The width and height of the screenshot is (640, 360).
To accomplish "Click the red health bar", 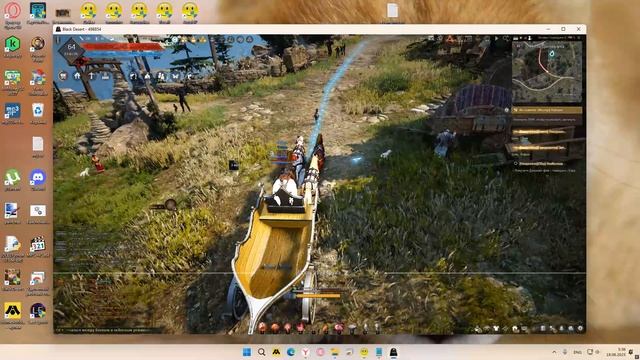I will 124,47.
